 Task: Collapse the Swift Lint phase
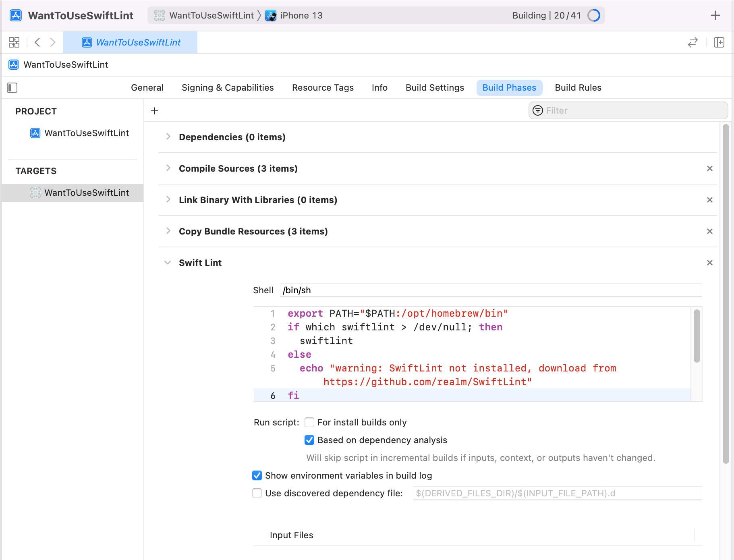[x=168, y=263]
